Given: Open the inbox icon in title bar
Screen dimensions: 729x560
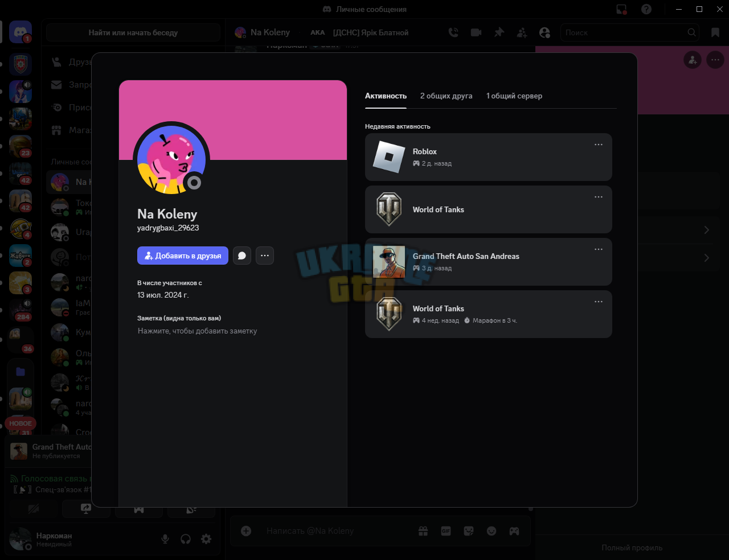Looking at the screenshot, I should point(621,9).
